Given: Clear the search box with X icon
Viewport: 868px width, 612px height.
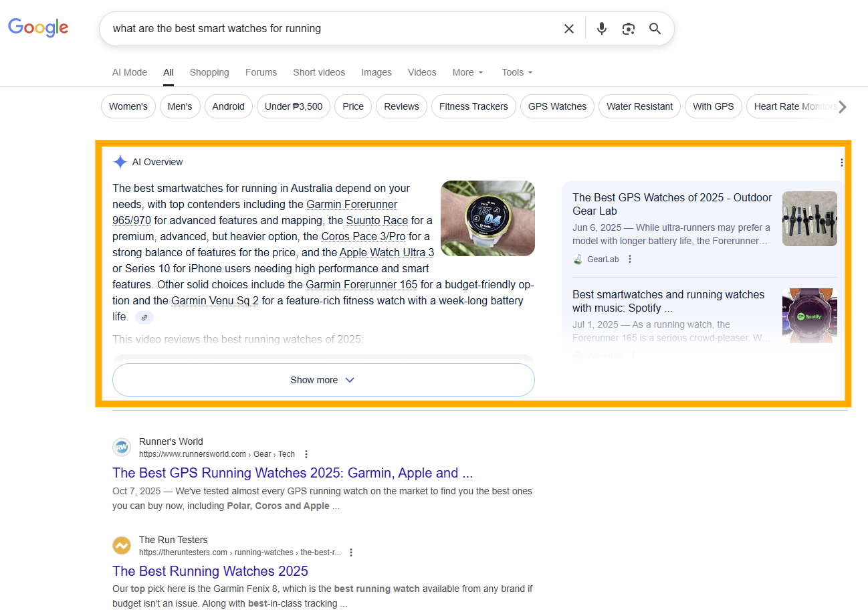Looking at the screenshot, I should (x=568, y=29).
